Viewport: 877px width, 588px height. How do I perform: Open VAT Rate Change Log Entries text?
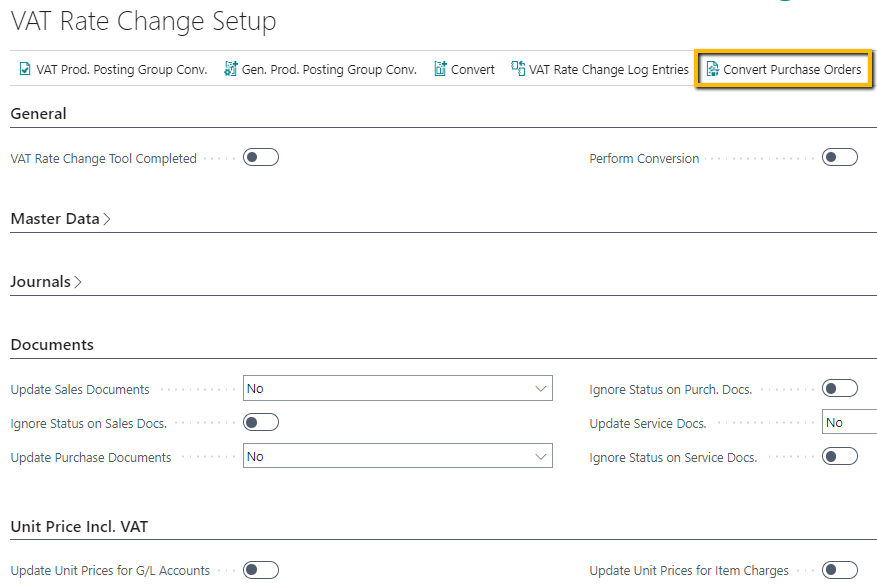(x=608, y=70)
